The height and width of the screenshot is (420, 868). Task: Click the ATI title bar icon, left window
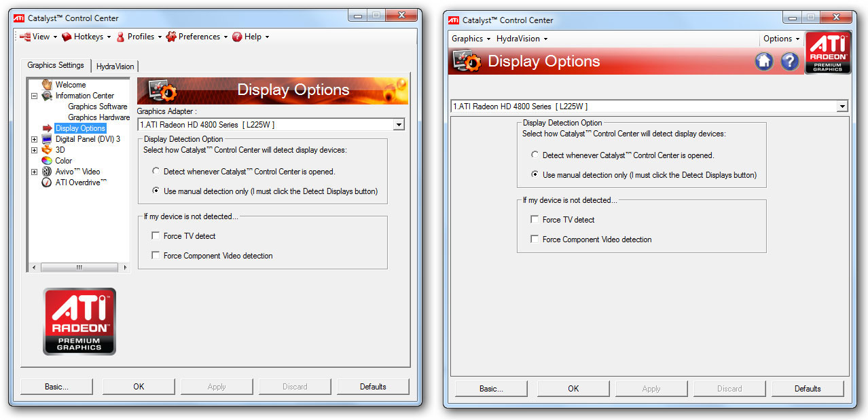(x=19, y=18)
